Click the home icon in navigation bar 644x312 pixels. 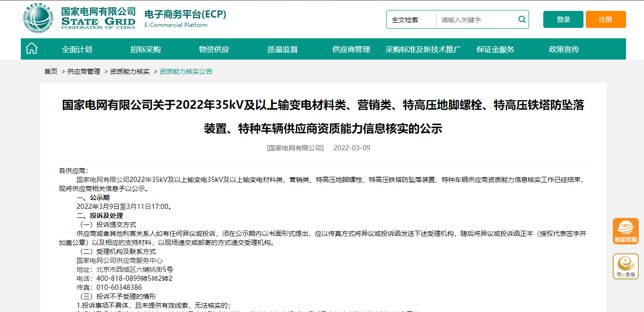coord(32,49)
